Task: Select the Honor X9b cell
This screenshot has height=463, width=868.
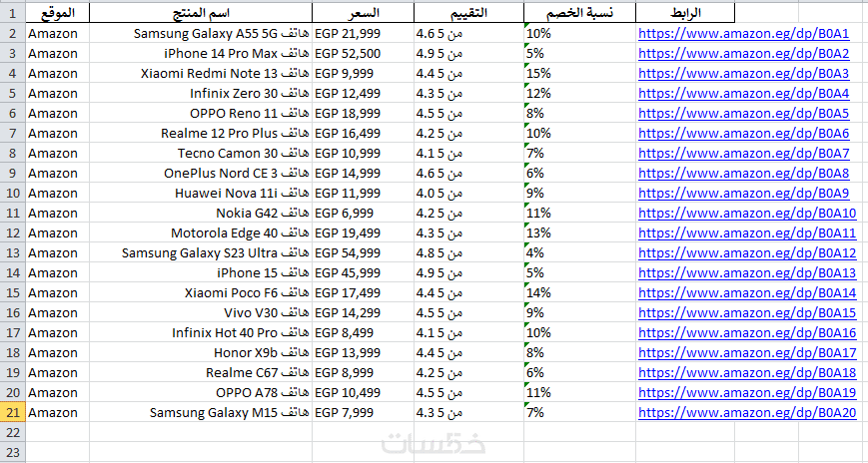Action: (201, 352)
